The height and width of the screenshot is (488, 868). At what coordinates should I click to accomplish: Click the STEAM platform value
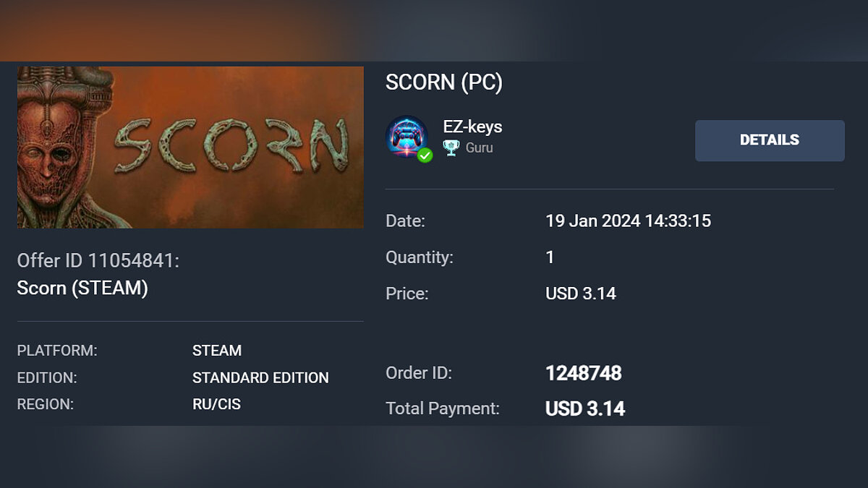point(217,351)
